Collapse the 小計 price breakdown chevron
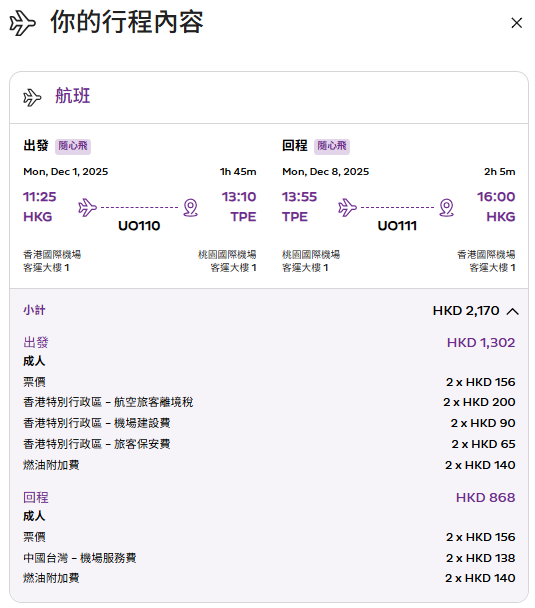Screen dimensions: 535x608 click(513, 311)
